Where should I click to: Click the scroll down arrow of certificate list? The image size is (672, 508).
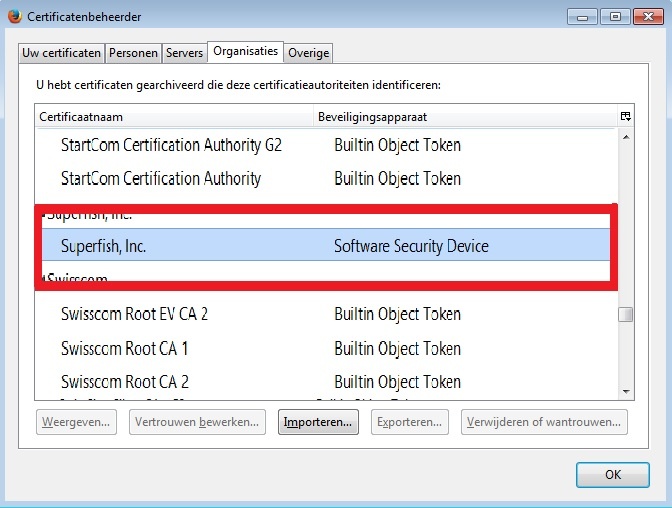[626, 391]
